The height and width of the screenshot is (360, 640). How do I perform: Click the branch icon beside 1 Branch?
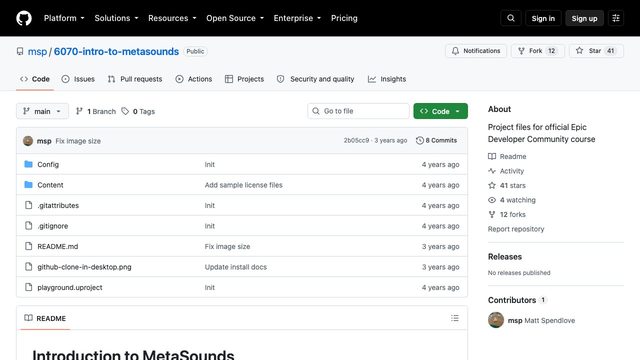tap(79, 111)
